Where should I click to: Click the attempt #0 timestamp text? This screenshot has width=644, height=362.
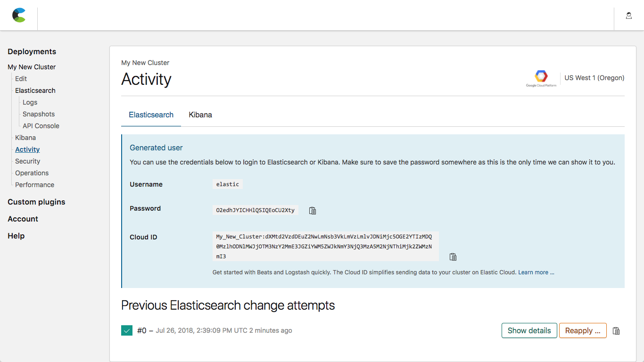pos(224,331)
